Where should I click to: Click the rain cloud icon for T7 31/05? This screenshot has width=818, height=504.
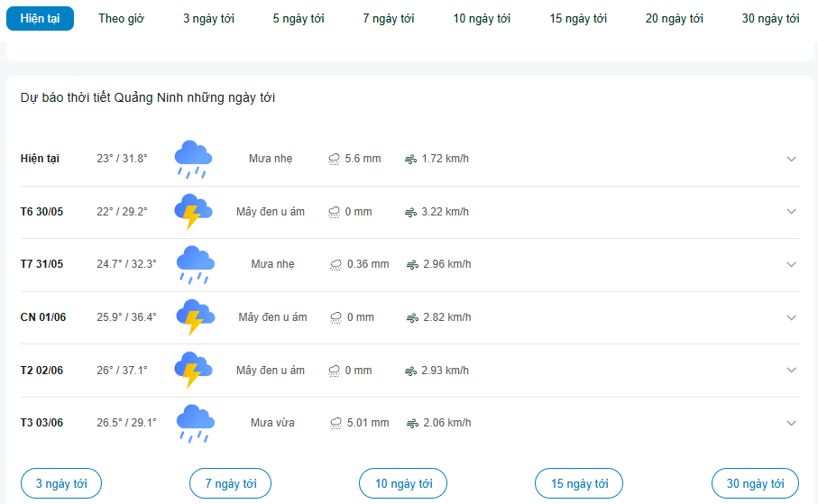coord(195,264)
